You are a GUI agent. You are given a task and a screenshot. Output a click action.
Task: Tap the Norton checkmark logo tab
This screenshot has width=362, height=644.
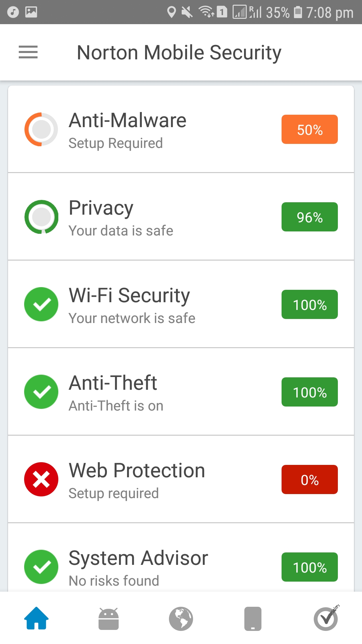pos(326,619)
